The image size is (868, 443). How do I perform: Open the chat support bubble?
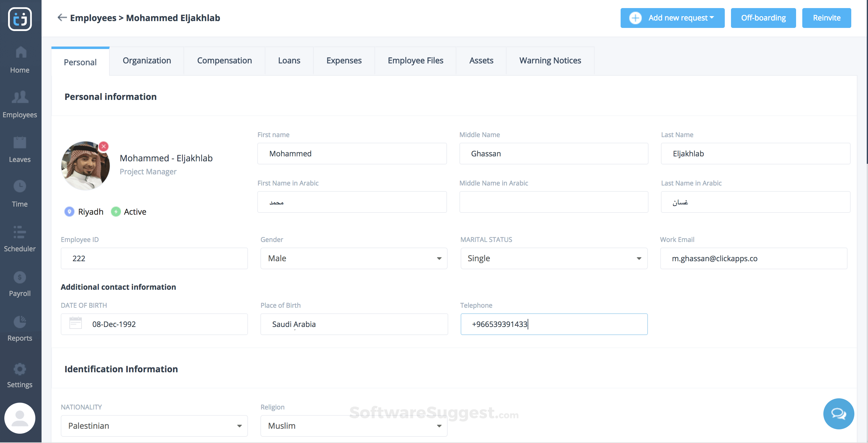click(x=838, y=413)
